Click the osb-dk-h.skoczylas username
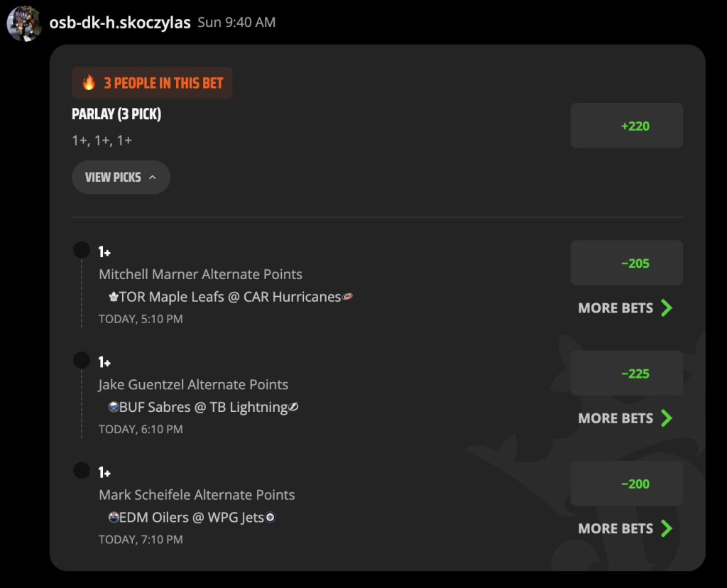727x588 pixels. 119,22
